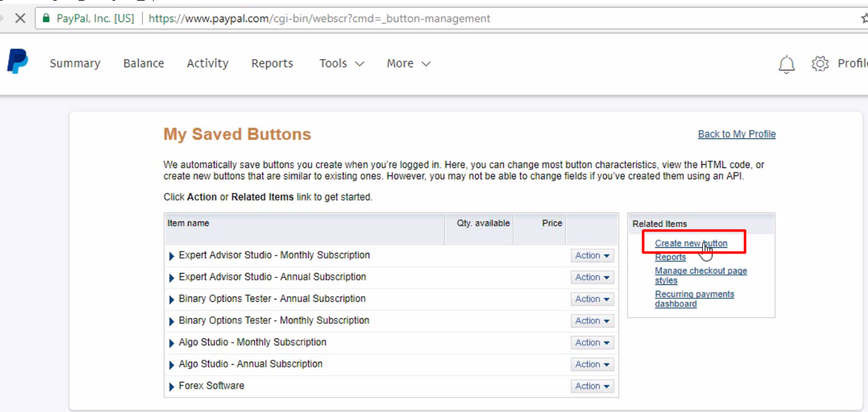Click the Forex Software item name
This screenshot has width=868, height=412.
211,386
